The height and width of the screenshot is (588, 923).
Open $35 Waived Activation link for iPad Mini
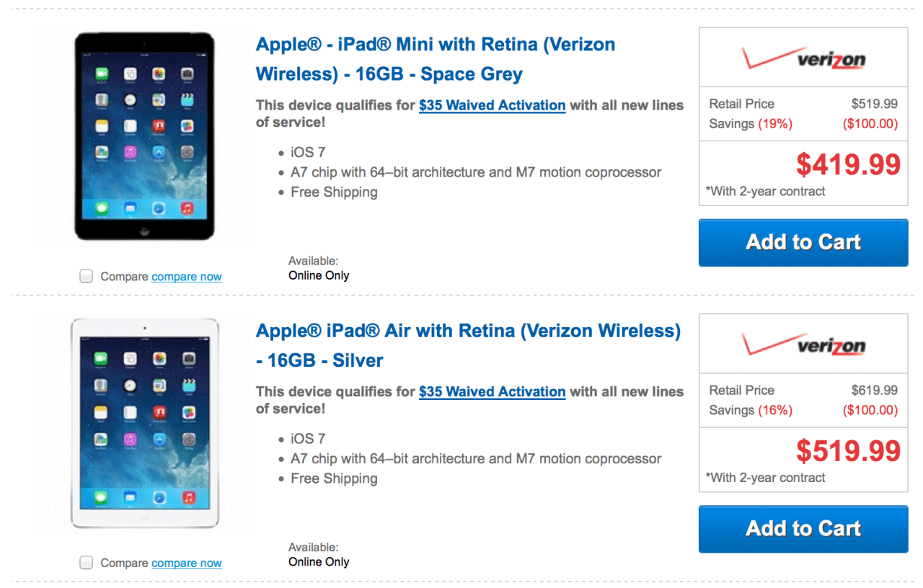(492, 105)
